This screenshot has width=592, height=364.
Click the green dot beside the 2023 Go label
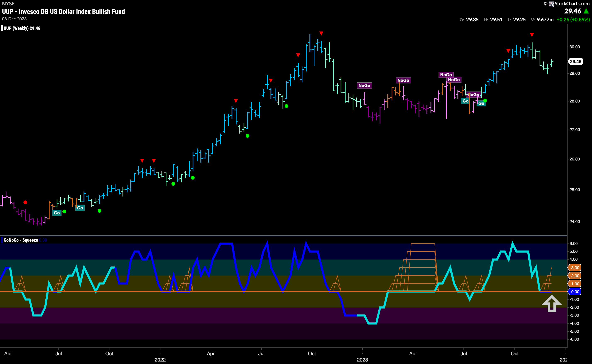pos(485,100)
